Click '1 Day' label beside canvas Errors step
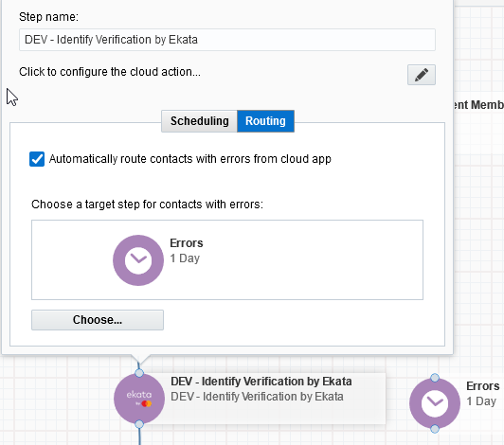Screen dimensions: 504x445 click(481, 401)
